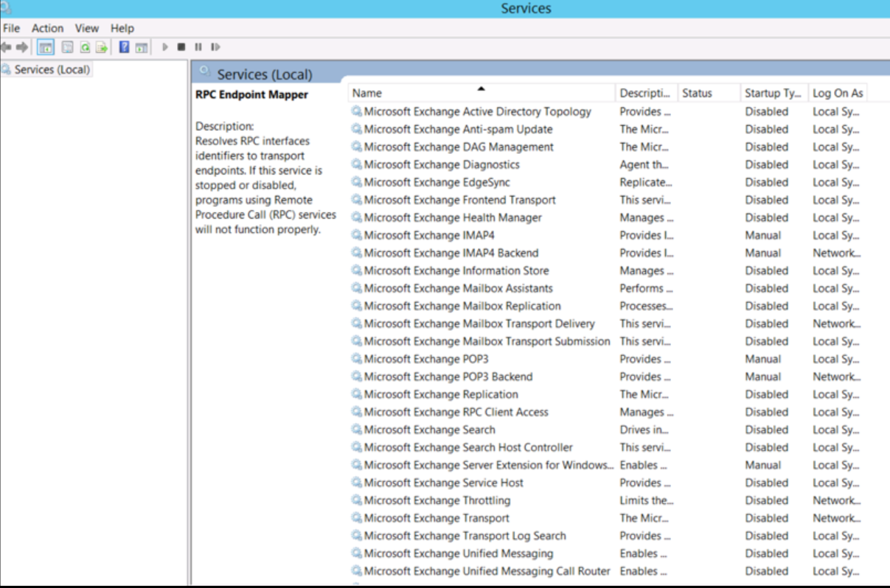The image size is (890, 588).
Task: Select the Microsoft Exchange Search service name
Action: (x=430, y=430)
